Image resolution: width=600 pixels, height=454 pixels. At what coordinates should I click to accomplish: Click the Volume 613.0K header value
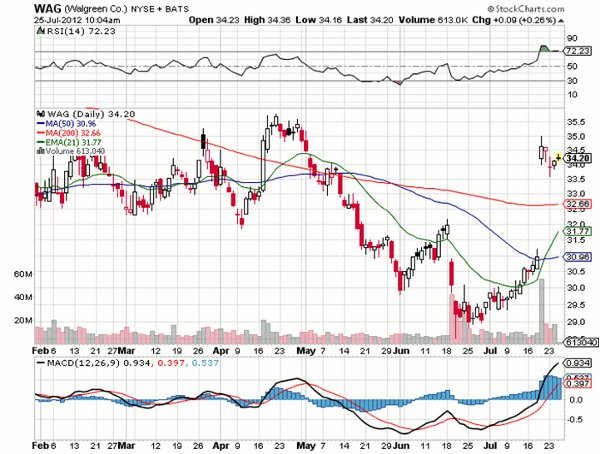tap(433, 20)
